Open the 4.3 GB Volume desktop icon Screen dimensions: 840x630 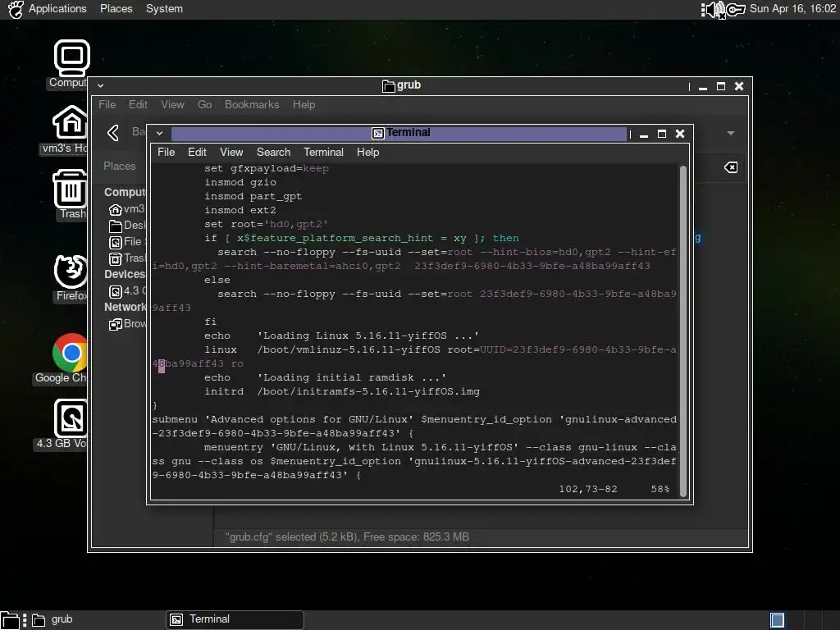click(x=71, y=418)
